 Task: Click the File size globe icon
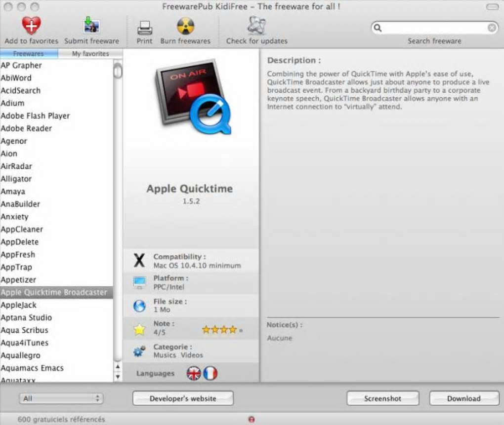[139, 306]
